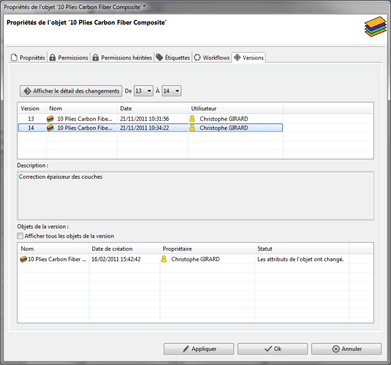Open the 'De' version dropdown
391x365 pixels.
click(x=143, y=91)
